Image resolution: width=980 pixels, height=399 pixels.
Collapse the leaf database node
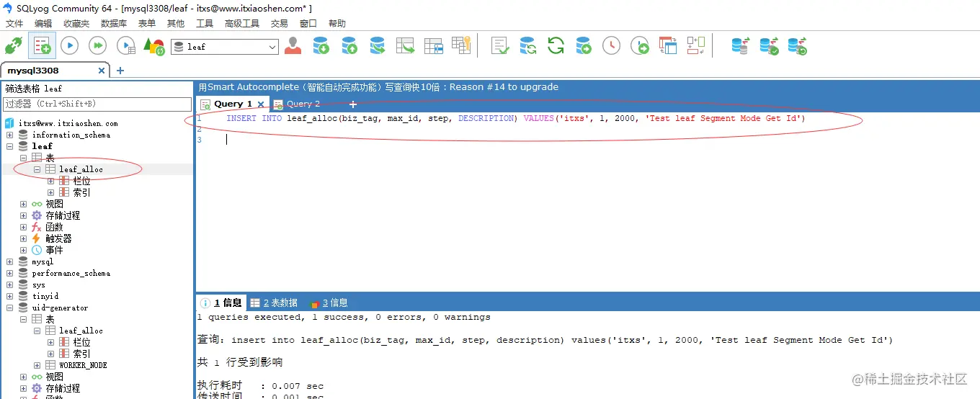coord(10,146)
